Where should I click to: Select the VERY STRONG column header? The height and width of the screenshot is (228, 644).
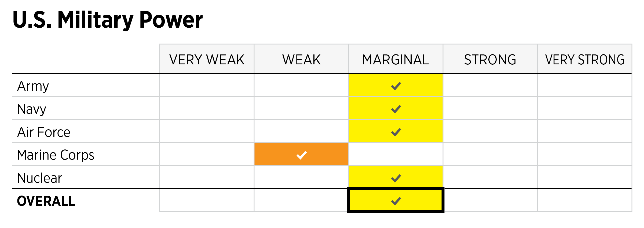click(584, 60)
